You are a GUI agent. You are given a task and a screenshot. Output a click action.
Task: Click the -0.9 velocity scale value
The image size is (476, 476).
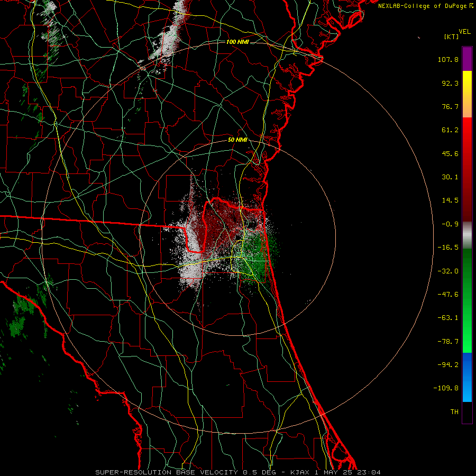(450, 224)
